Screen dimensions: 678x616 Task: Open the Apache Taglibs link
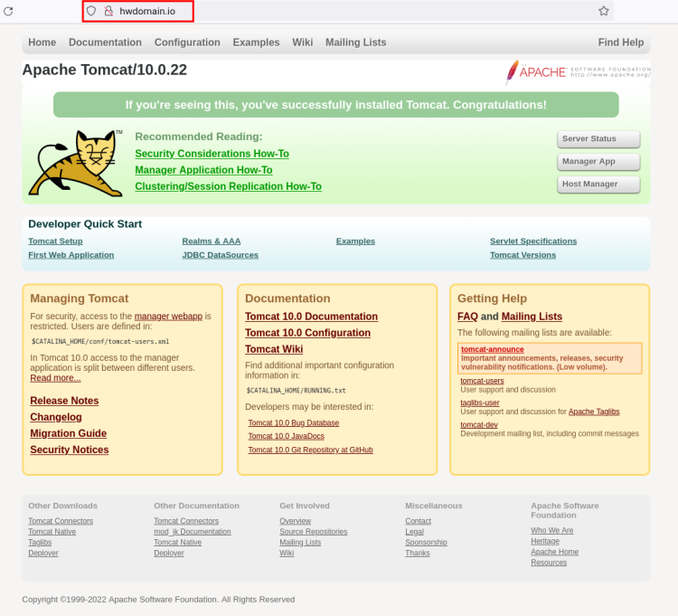pos(594,412)
